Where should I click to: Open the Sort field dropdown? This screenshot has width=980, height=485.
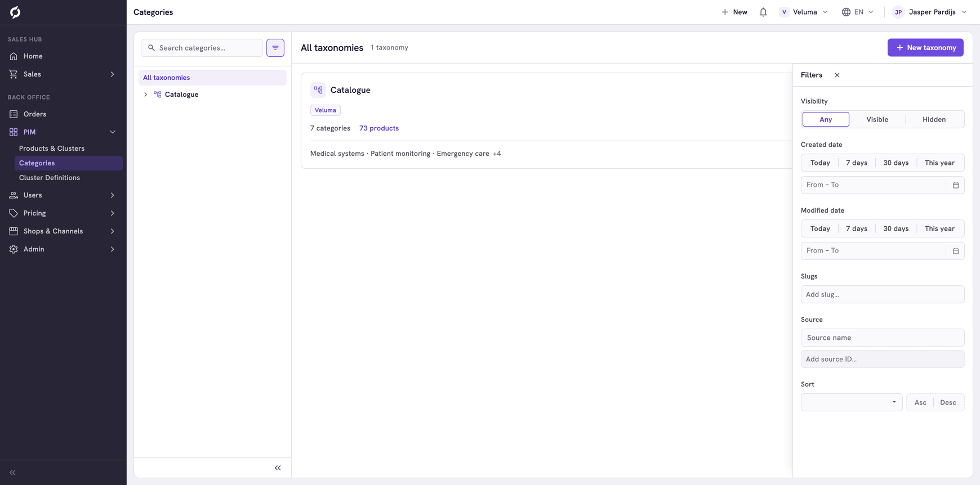pos(852,402)
